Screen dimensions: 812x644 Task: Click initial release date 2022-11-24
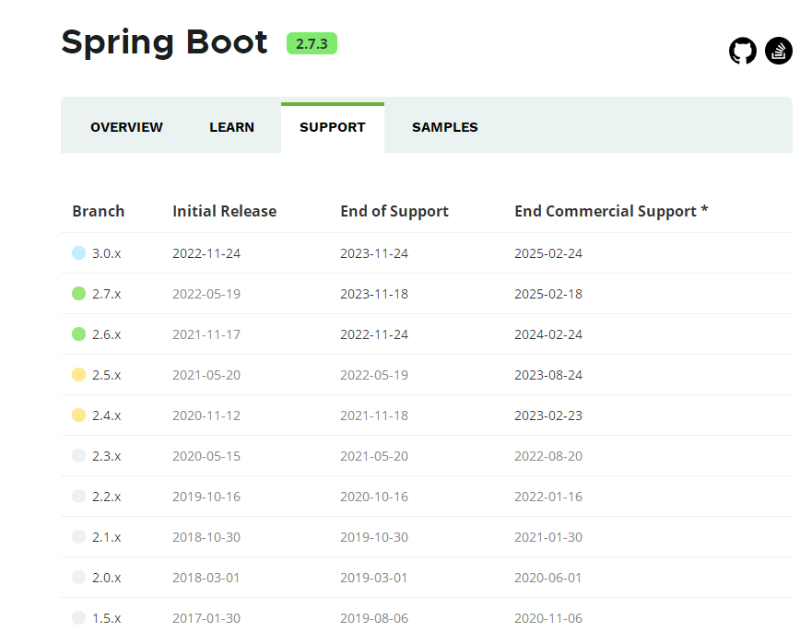pyautogui.click(x=206, y=253)
